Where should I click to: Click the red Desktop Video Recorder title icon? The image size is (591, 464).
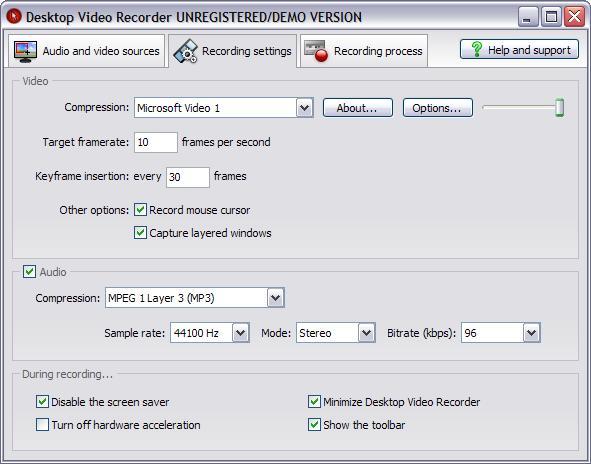14,17
